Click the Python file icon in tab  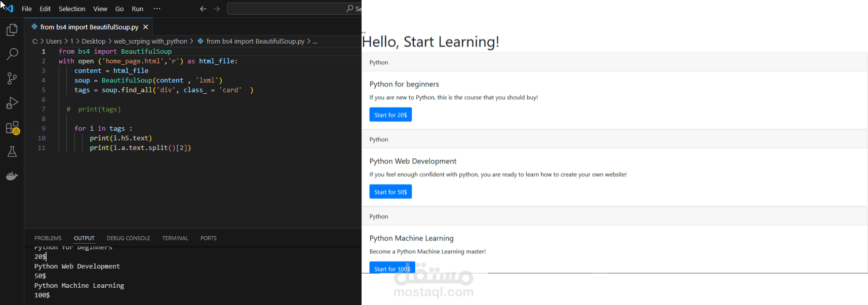click(34, 27)
